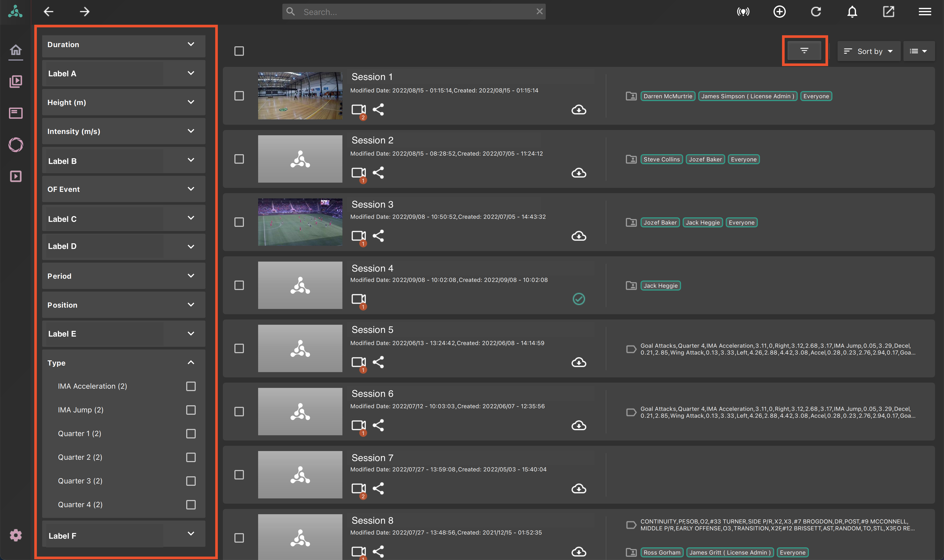Open the hamburger menu
Image resolution: width=944 pixels, height=560 pixels.
(x=925, y=12)
